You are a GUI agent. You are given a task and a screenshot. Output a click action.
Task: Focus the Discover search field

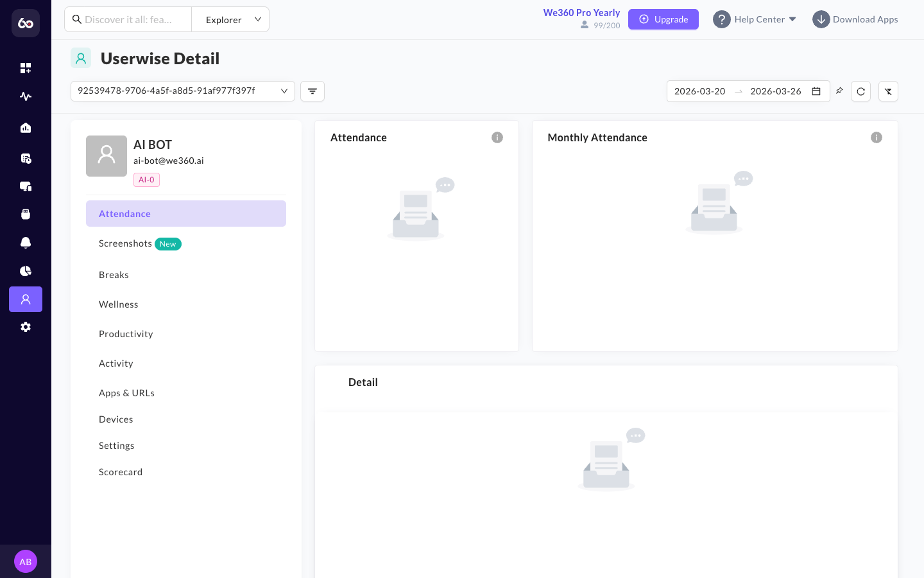click(128, 19)
